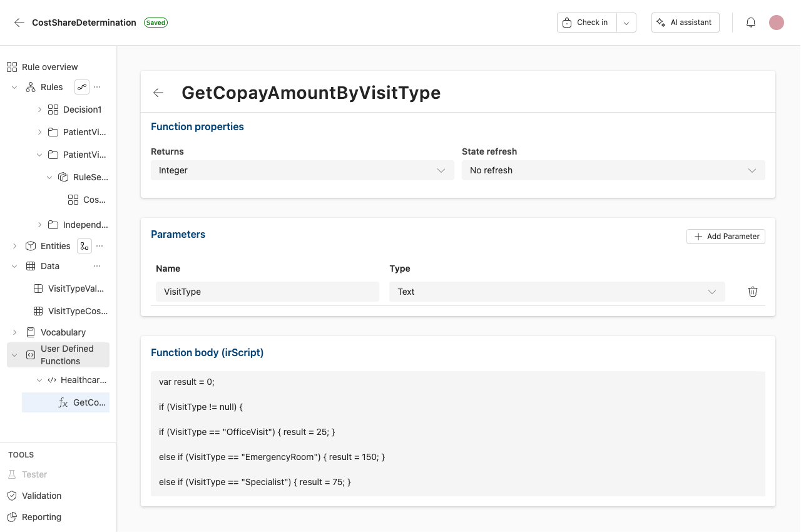Click the VisitType parameter name field

[267, 292]
